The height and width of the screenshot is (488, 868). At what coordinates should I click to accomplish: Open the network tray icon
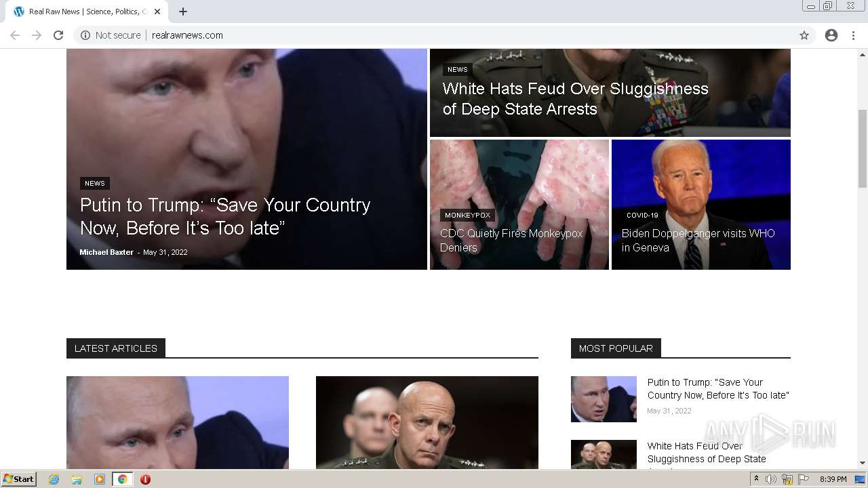[x=787, y=479]
